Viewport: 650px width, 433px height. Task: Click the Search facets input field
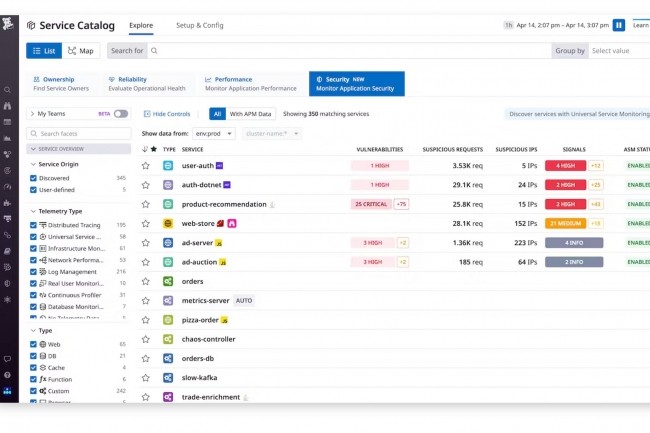tap(78, 133)
